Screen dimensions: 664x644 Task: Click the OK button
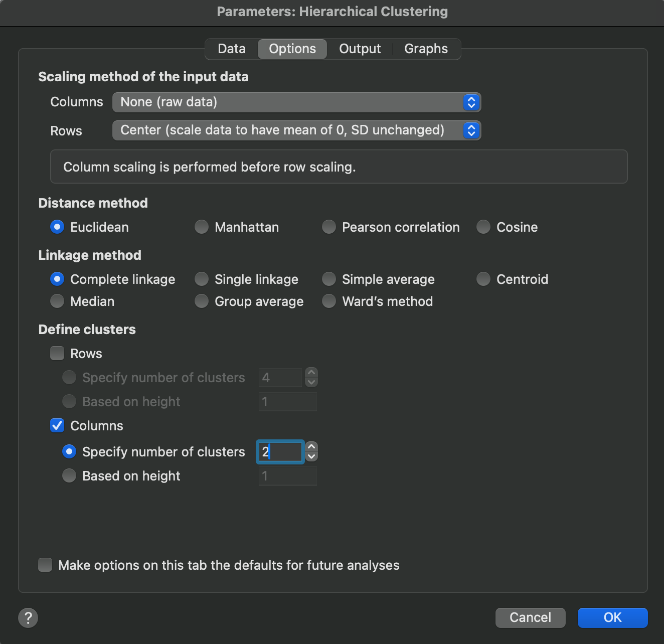tap(612, 617)
